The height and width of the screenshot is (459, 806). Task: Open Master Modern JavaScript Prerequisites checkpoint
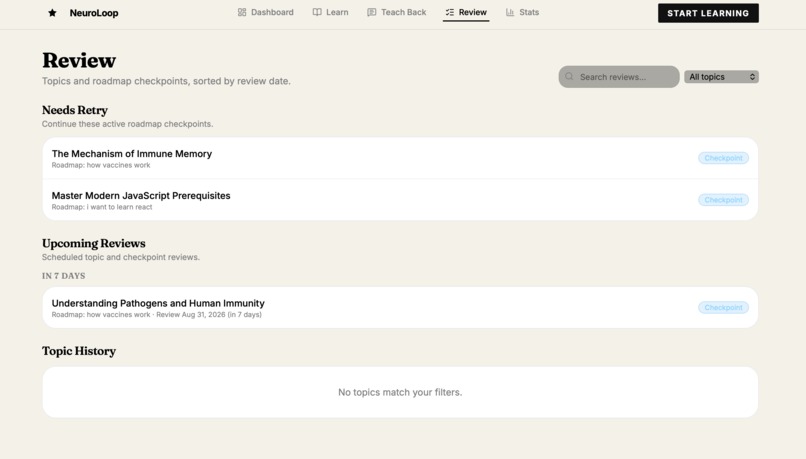400,200
